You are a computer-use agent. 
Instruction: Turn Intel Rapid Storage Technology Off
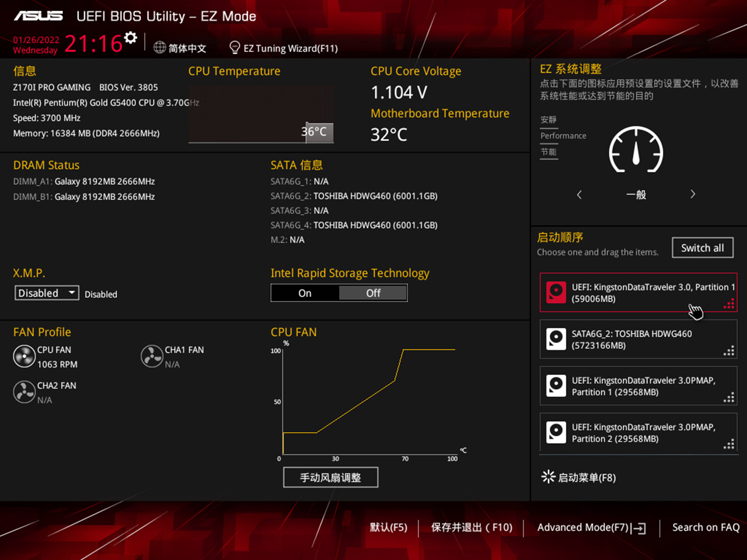[373, 293]
